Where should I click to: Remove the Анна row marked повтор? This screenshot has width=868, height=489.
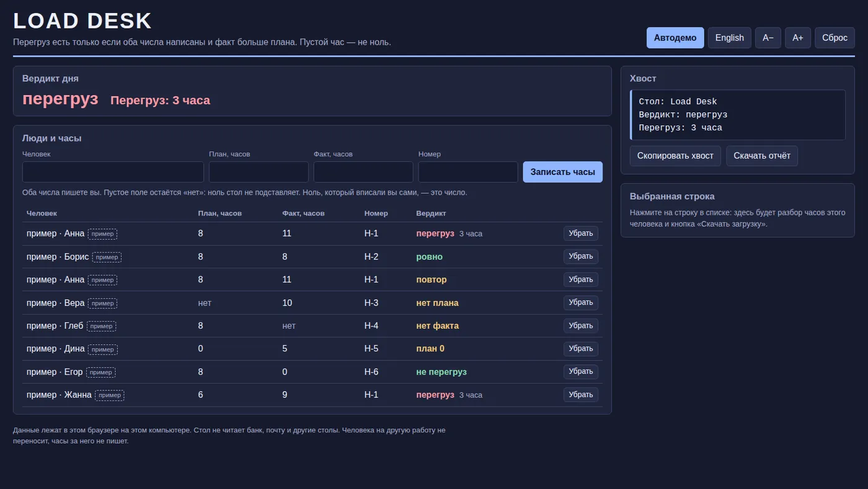point(581,280)
